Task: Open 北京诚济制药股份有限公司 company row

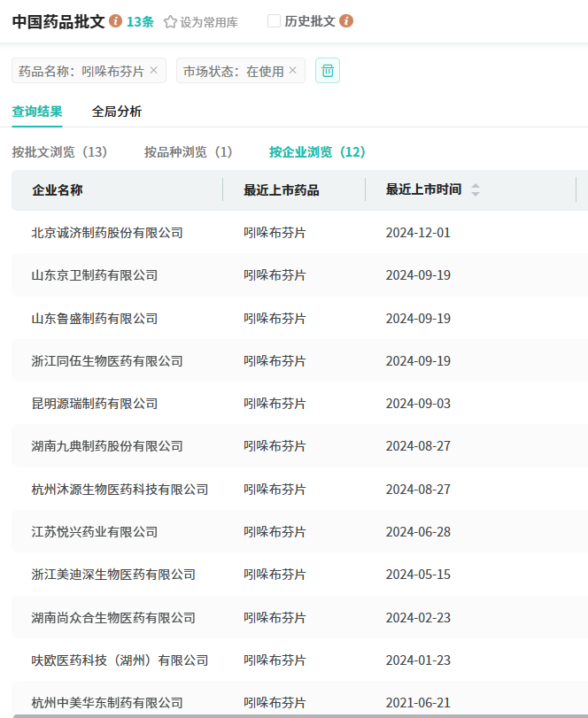Action: (107, 233)
